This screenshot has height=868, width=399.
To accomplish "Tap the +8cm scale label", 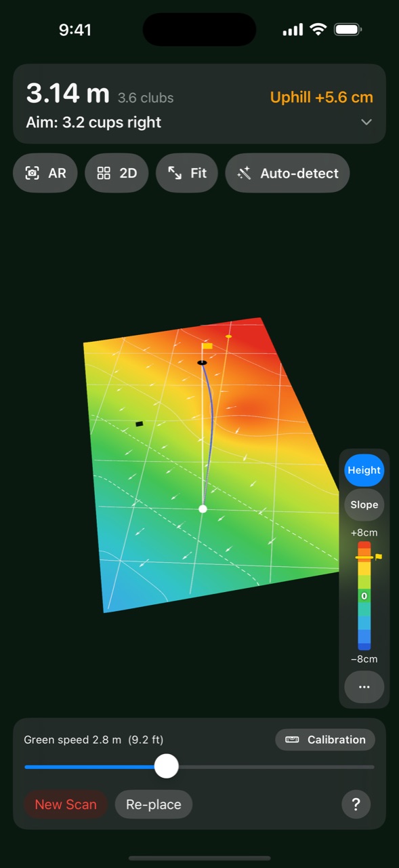I will [x=364, y=532].
